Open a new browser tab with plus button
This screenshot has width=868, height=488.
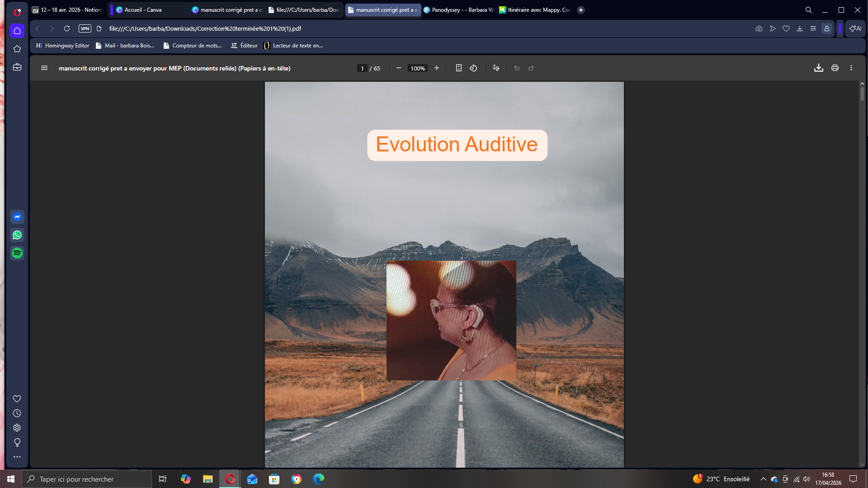(581, 9)
